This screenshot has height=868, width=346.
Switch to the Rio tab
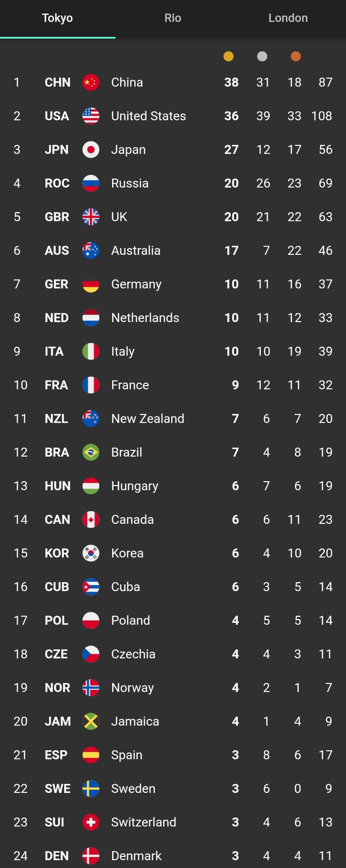173,18
